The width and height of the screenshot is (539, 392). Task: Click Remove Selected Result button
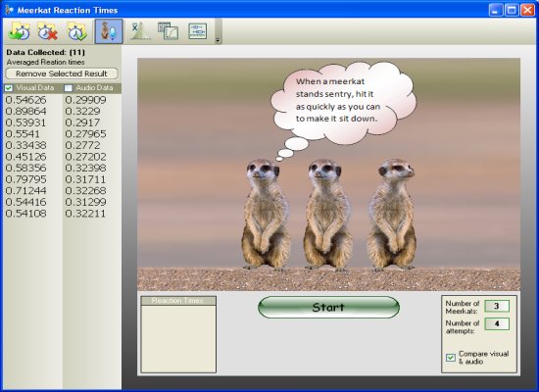pyautogui.click(x=62, y=73)
